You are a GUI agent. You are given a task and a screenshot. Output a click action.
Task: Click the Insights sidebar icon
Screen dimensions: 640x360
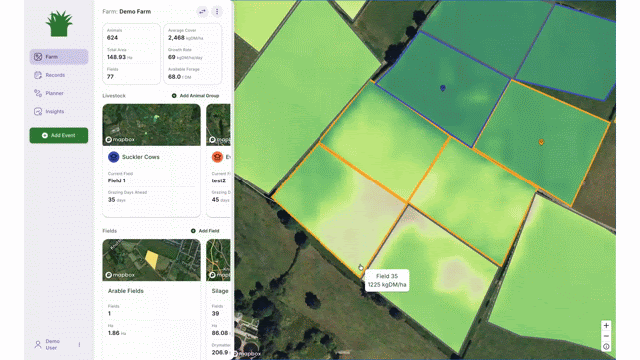pos(38,111)
